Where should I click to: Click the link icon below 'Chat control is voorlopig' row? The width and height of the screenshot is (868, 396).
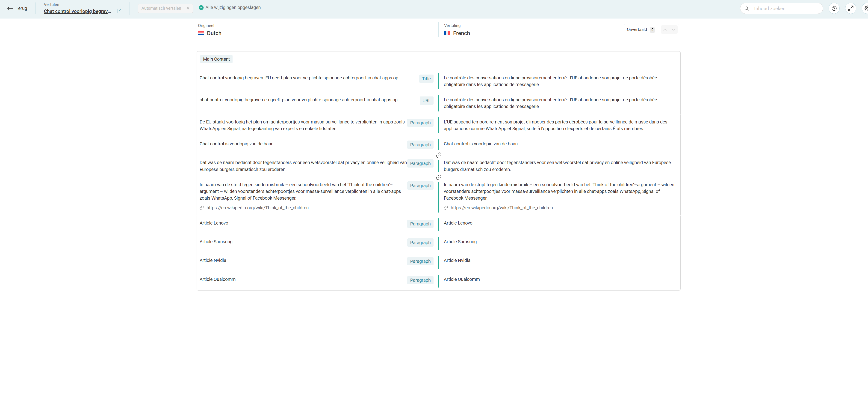(x=438, y=155)
